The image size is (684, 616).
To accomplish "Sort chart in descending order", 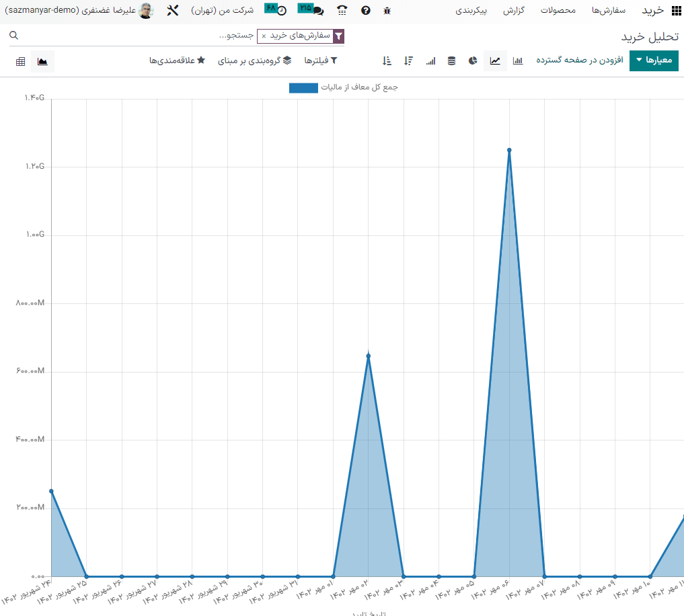I will click(408, 61).
